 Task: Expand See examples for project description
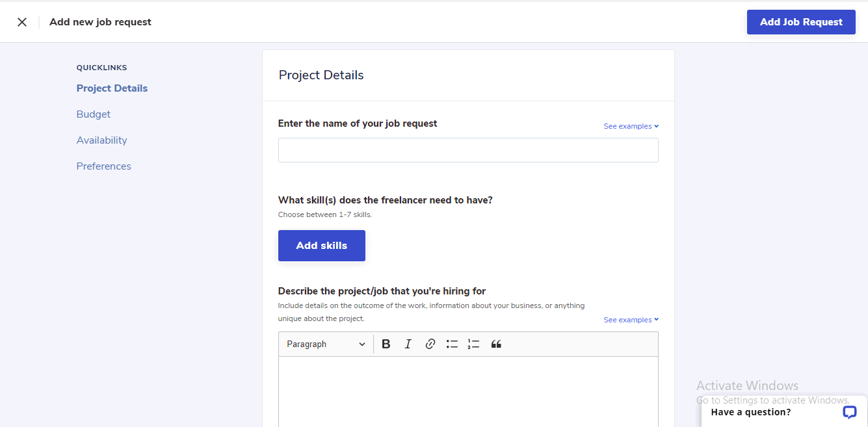point(631,320)
